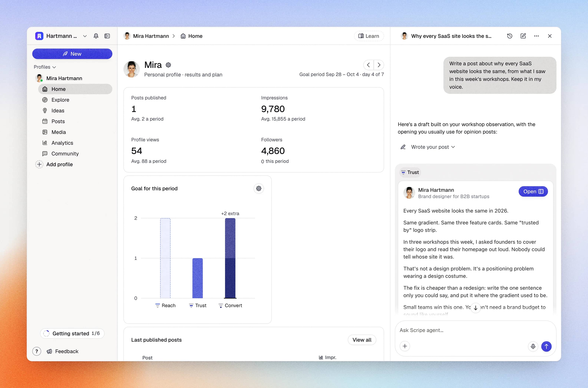Open chat history clock icon

(510, 36)
